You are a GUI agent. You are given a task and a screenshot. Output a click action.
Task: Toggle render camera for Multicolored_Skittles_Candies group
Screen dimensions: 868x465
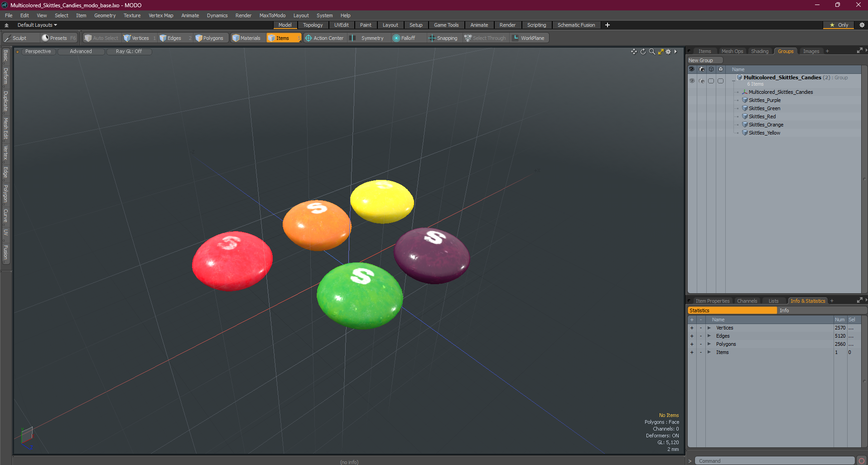702,81
